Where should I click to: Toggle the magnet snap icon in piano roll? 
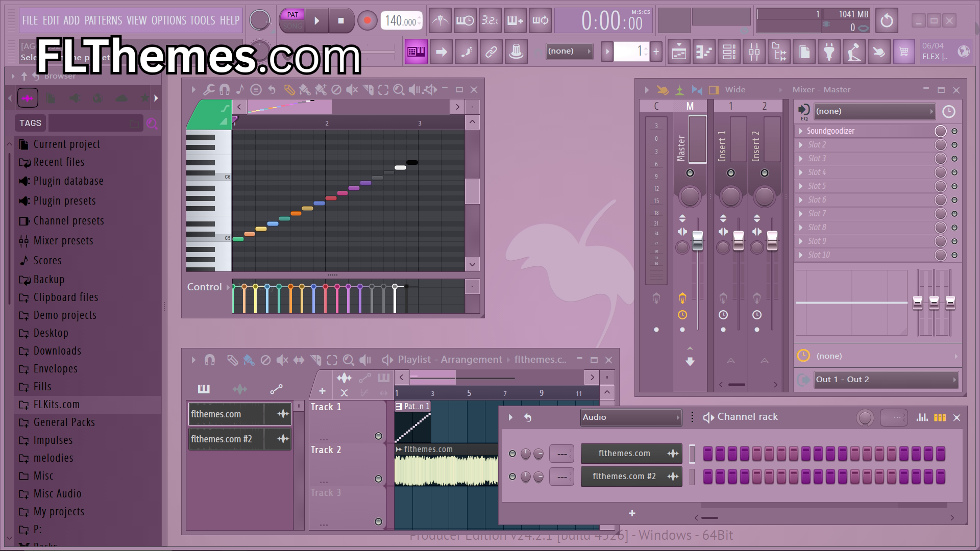click(225, 90)
